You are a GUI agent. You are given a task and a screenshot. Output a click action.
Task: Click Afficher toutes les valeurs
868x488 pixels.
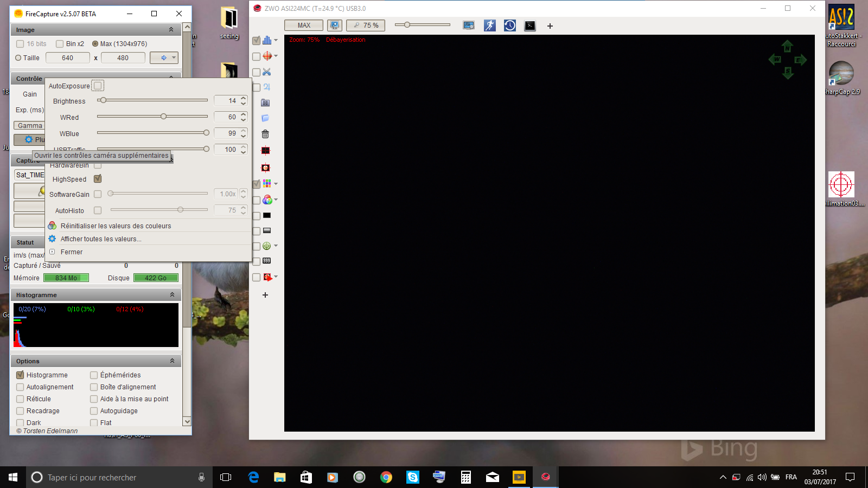(100, 239)
